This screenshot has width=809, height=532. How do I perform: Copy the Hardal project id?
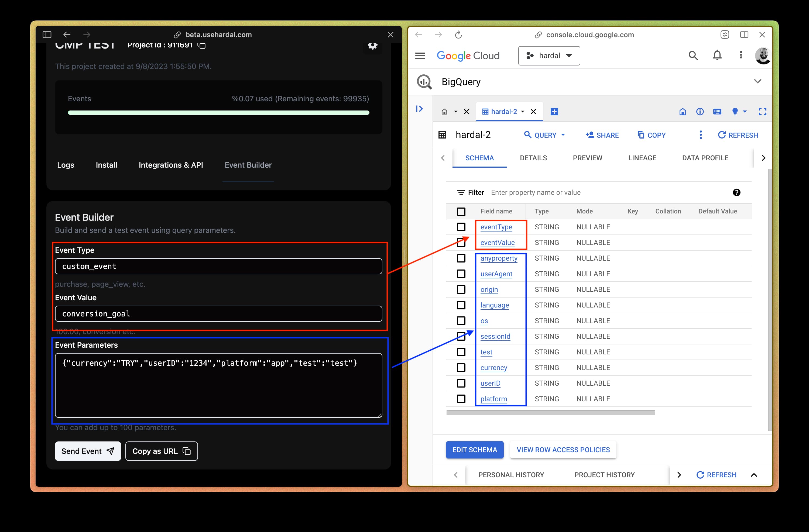click(x=202, y=46)
